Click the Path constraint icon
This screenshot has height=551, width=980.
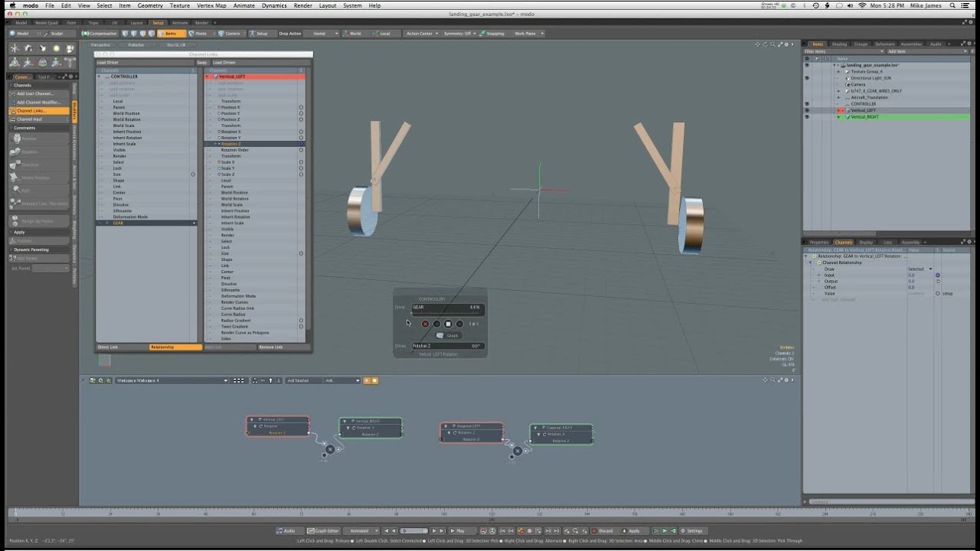15,191
